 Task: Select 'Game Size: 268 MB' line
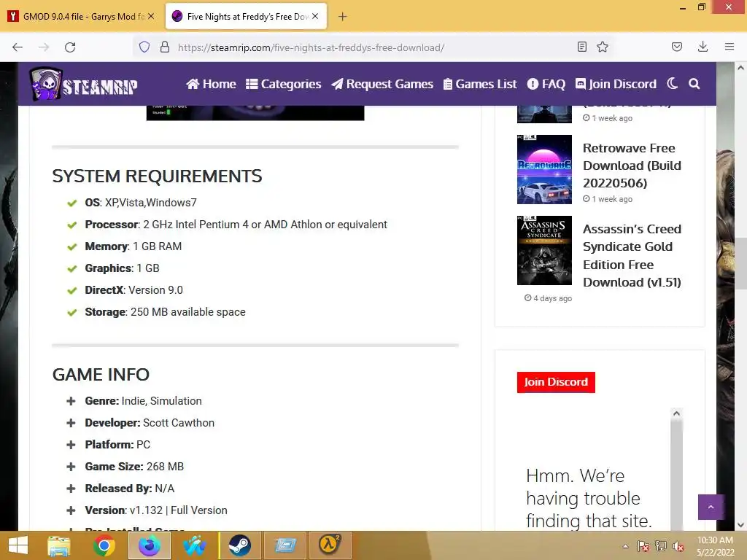tap(134, 467)
